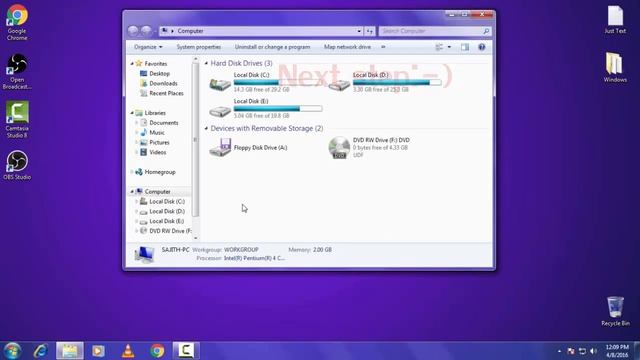Open Google Chrome desktop shortcut
The image size is (640, 360).
click(x=17, y=22)
